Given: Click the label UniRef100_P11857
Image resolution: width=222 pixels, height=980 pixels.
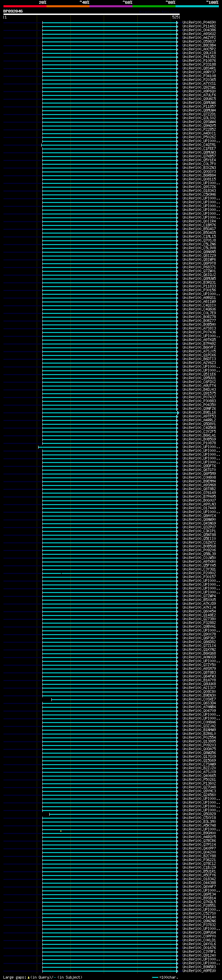Looking at the screenshot, I should (x=199, y=106).
